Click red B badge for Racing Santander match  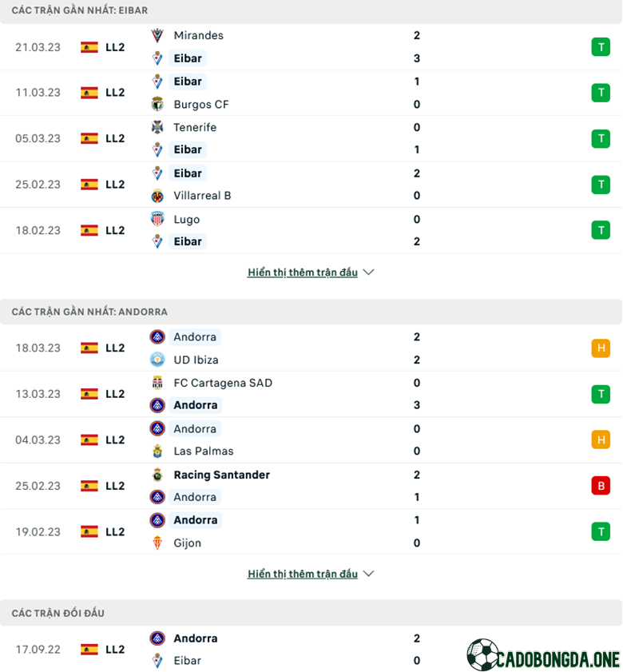(601, 486)
